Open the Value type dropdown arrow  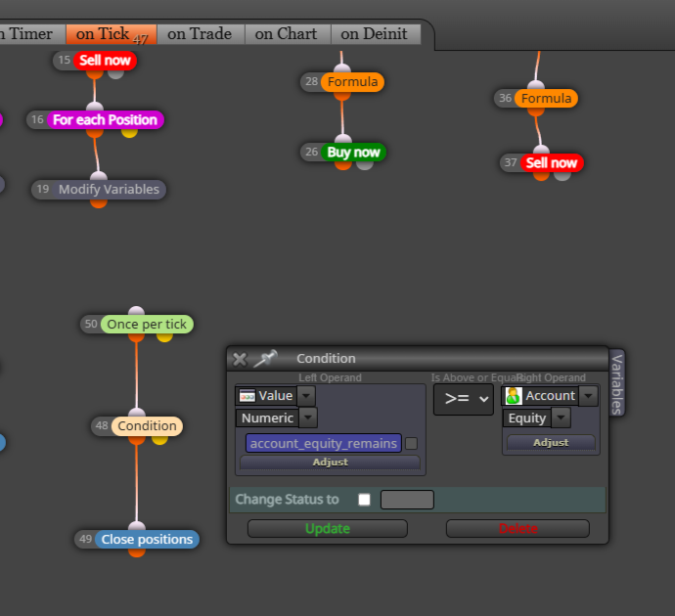click(306, 396)
